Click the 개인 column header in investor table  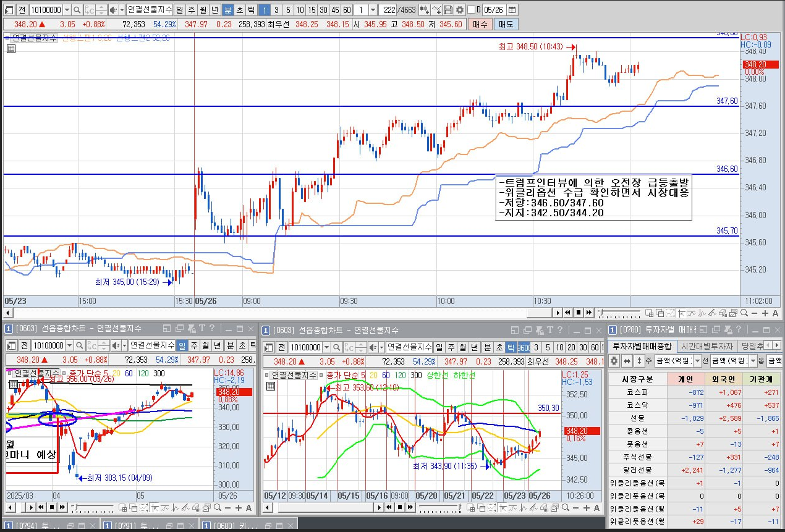[x=685, y=379]
